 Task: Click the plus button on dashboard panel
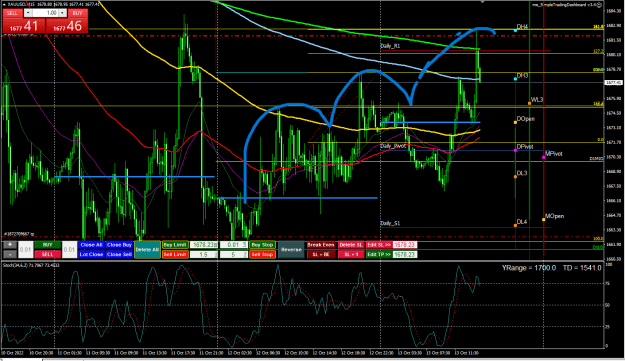point(10,245)
